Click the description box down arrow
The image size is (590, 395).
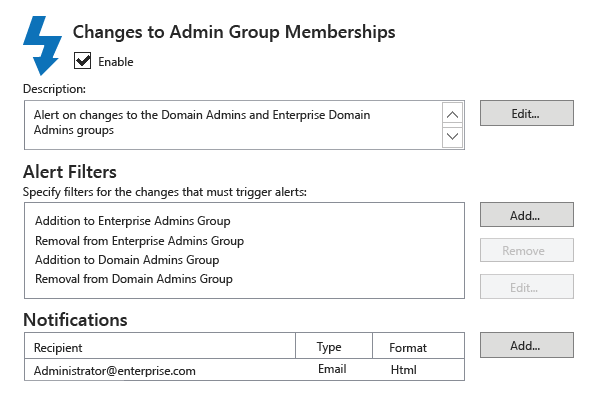coord(452,136)
